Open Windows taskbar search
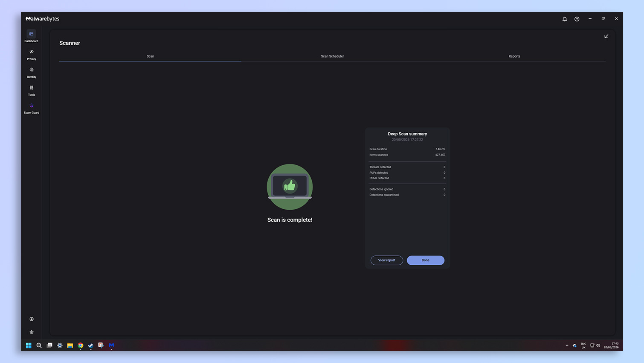This screenshot has width=644, height=363. point(39,345)
